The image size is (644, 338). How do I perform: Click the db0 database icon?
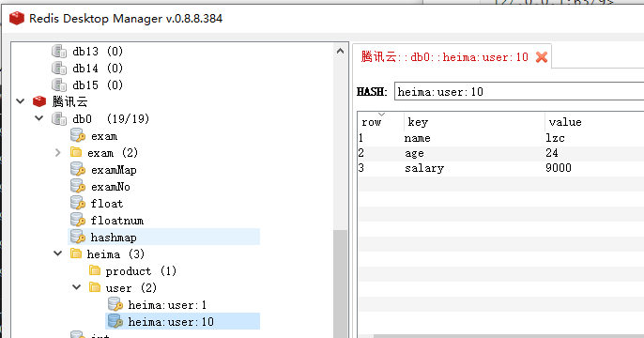pyautogui.click(x=59, y=118)
